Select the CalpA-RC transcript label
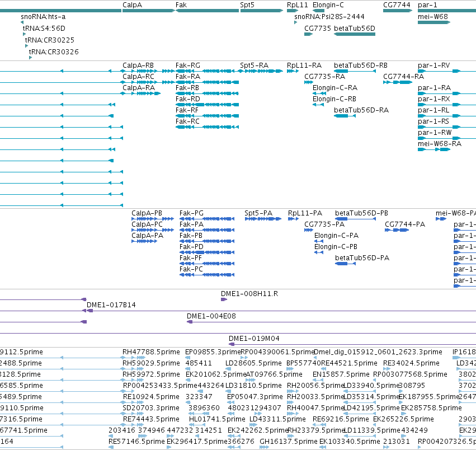Image resolution: width=476 pixels, height=450 pixels. click(138, 77)
